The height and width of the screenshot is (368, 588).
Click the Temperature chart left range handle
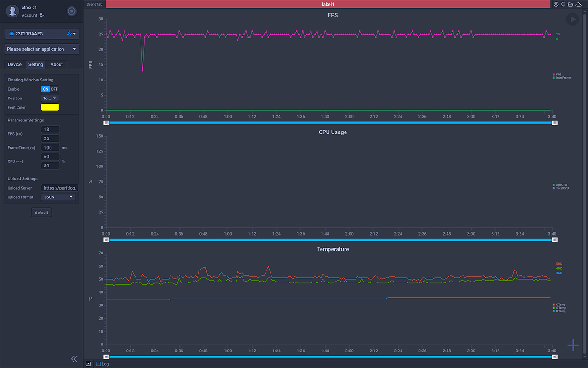coord(107,356)
